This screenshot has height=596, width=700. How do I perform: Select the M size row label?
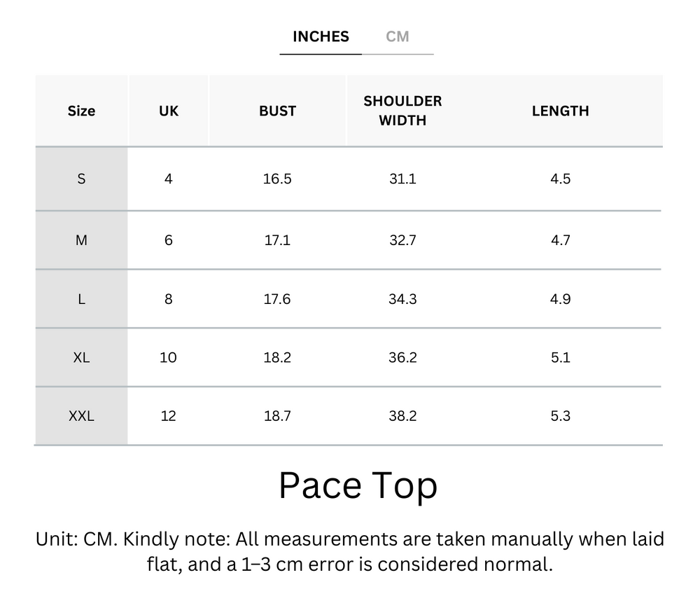pos(81,240)
